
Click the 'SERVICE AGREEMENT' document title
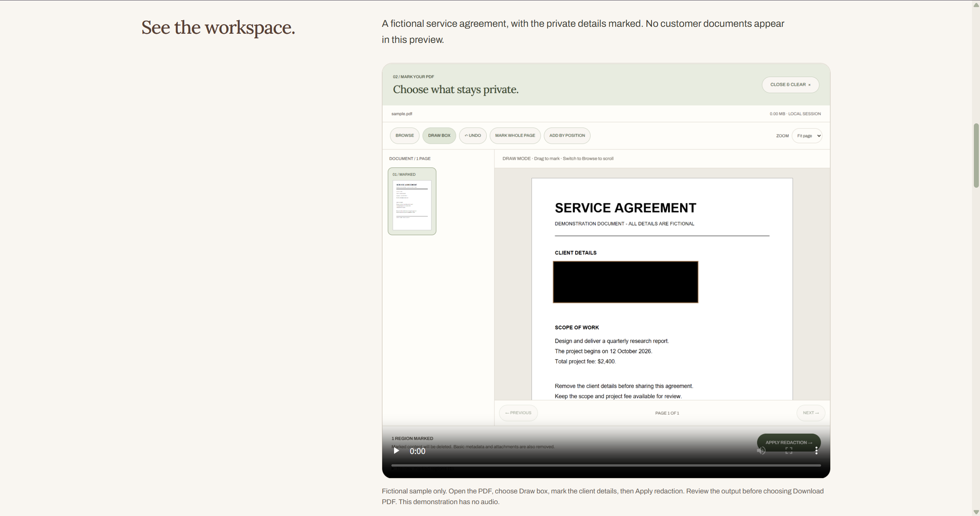(x=625, y=208)
